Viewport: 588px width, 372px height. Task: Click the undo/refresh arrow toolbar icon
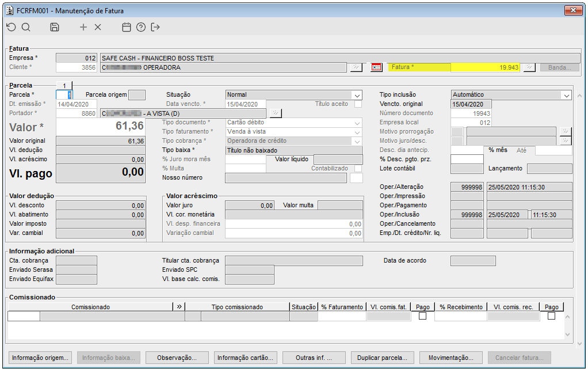(x=12, y=27)
